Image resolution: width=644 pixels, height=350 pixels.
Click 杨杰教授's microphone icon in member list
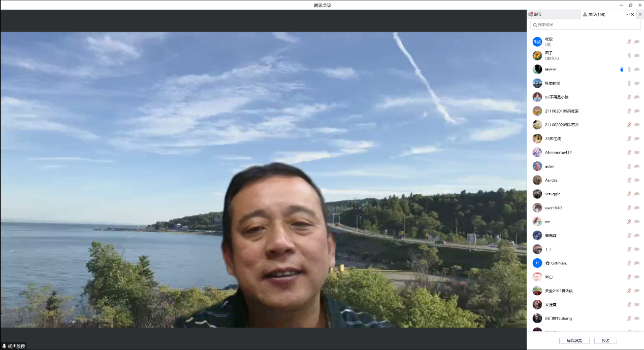629,83
